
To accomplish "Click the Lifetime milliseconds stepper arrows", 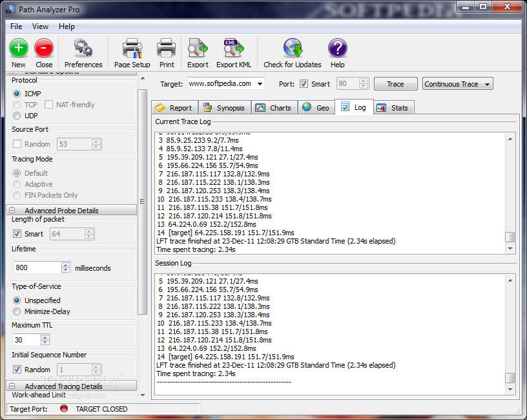I will point(66,268).
